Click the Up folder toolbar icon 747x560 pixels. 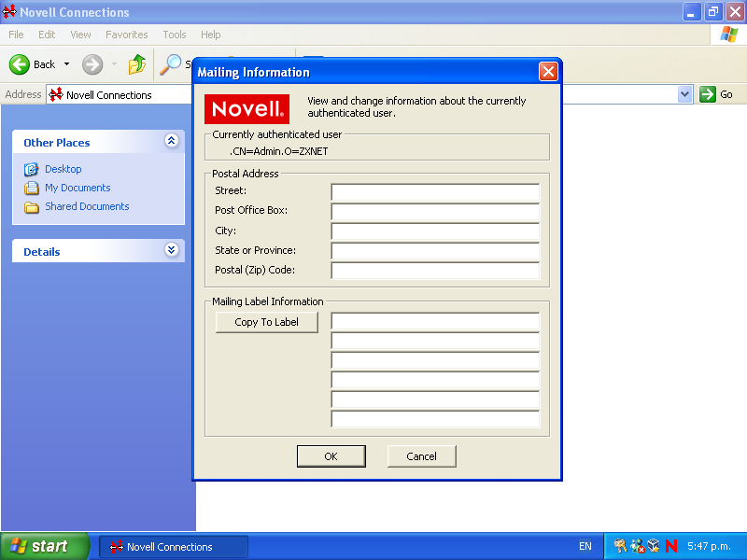coord(137,64)
